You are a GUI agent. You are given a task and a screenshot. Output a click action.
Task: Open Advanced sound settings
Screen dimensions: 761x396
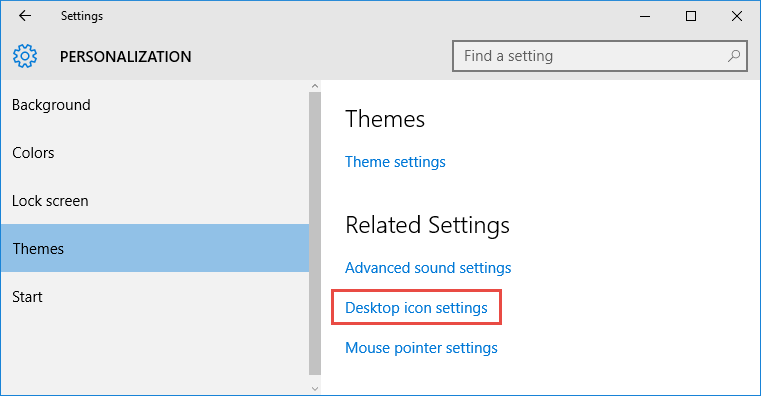pos(428,268)
